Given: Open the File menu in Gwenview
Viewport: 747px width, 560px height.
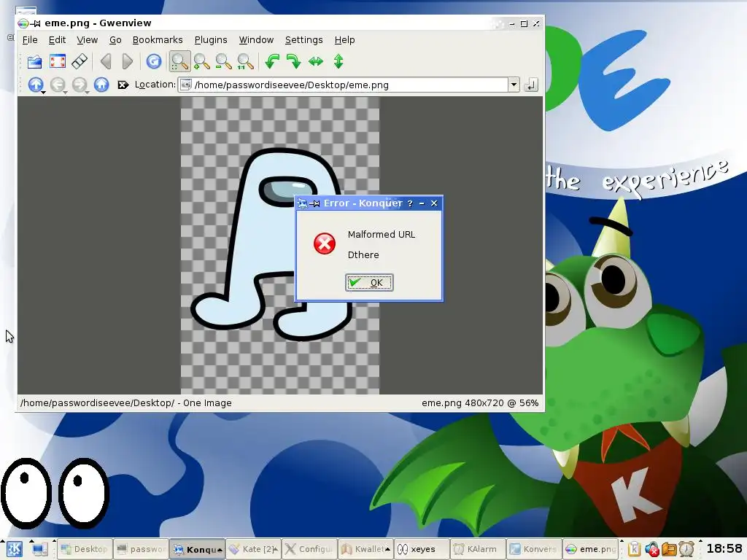Looking at the screenshot, I should (x=29, y=40).
